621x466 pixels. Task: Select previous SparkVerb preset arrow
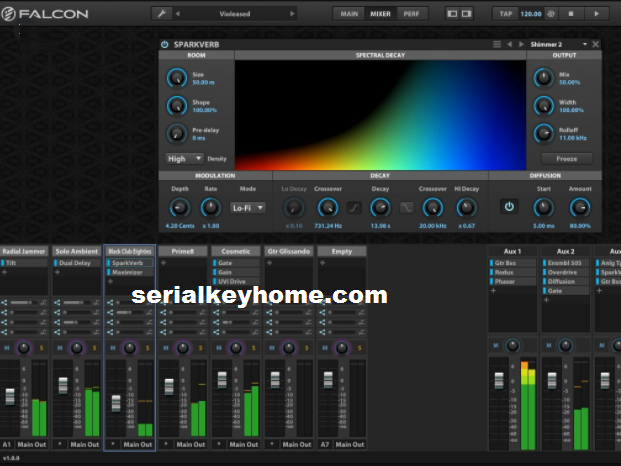[x=510, y=44]
